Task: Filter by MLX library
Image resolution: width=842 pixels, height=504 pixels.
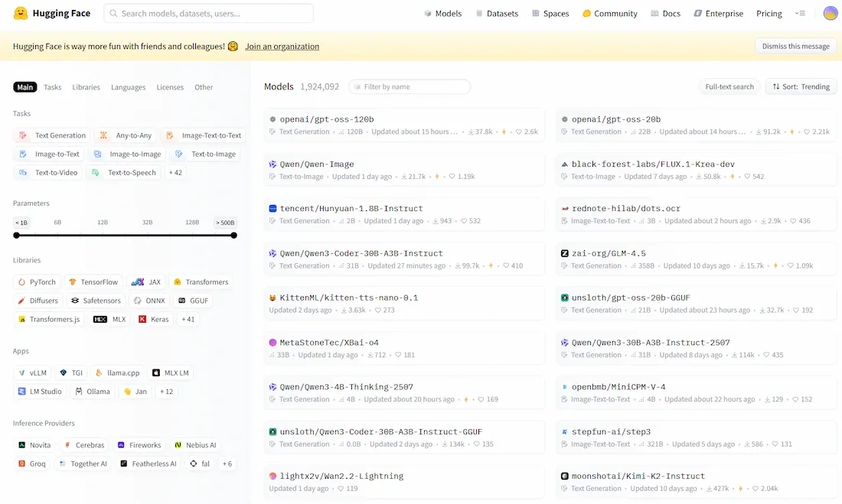Action: tap(109, 319)
